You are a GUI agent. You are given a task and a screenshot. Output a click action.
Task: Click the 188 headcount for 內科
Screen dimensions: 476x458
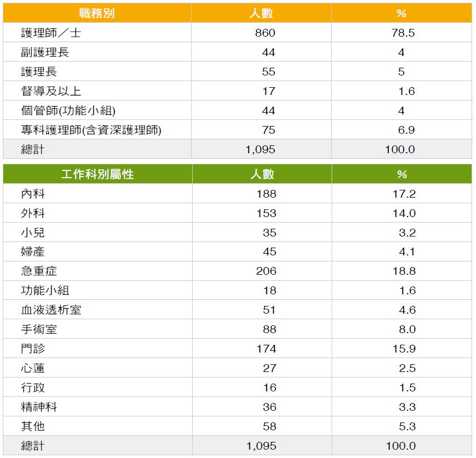[266, 194]
